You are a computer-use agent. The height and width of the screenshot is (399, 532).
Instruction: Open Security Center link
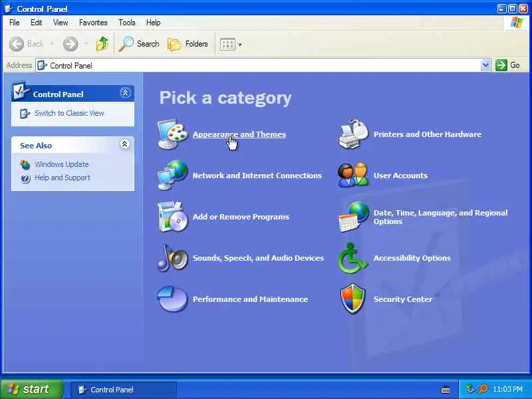(403, 299)
